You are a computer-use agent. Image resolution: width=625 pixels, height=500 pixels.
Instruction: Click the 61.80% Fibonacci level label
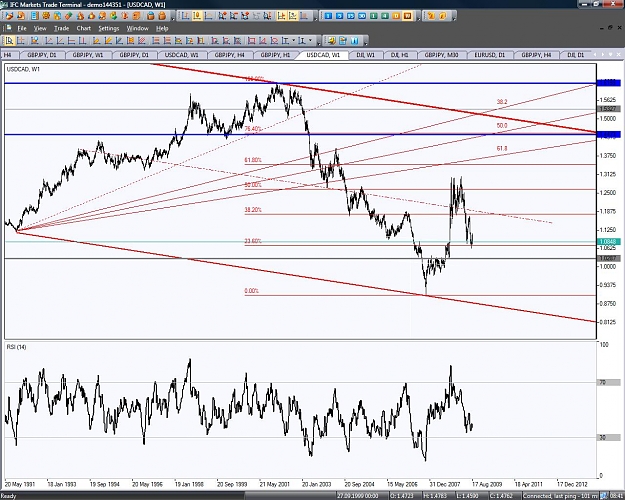[253, 160]
